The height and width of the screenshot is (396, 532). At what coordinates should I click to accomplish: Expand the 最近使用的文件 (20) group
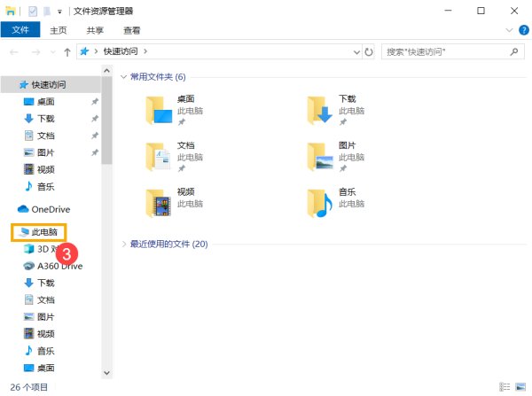[x=123, y=245]
